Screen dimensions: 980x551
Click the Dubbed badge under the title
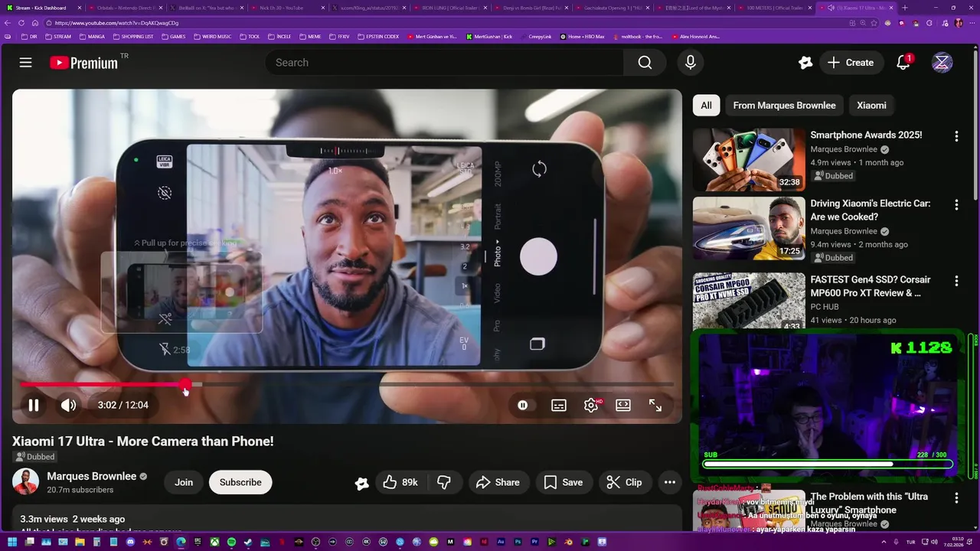pyautogui.click(x=35, y=457)
